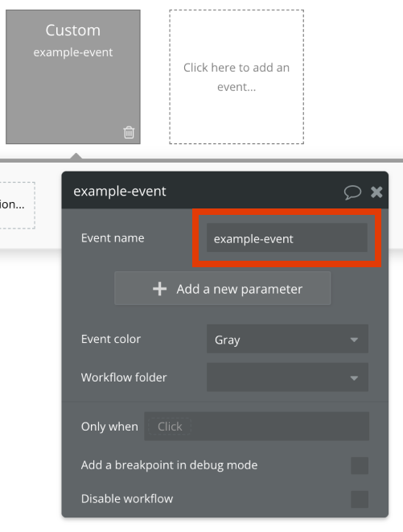Toggle the Disable workflow checkbox
The height and width of the screenshot is (532, 403).
click(360, 499)
